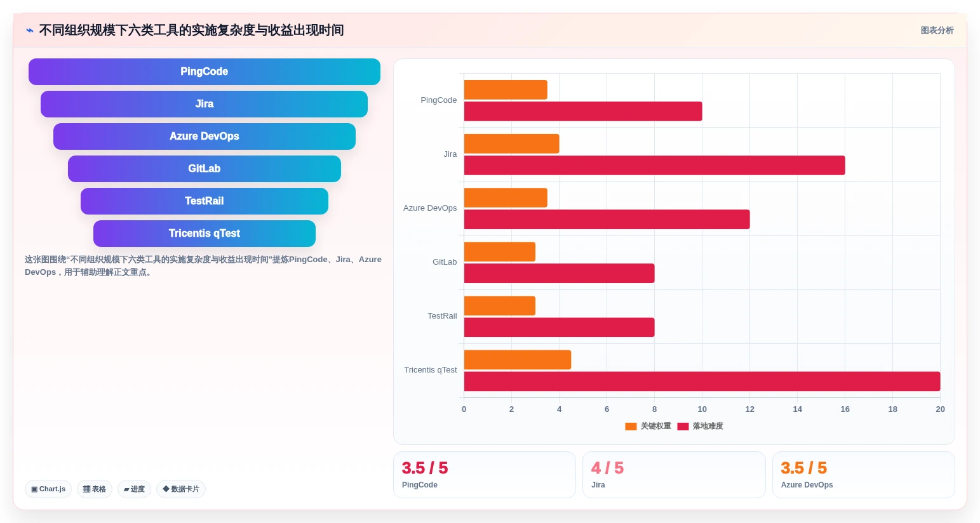This screenshot has height=523, width=980.
Task: Click TestRail orange 关键权重 bar
Action: point(500,306)
